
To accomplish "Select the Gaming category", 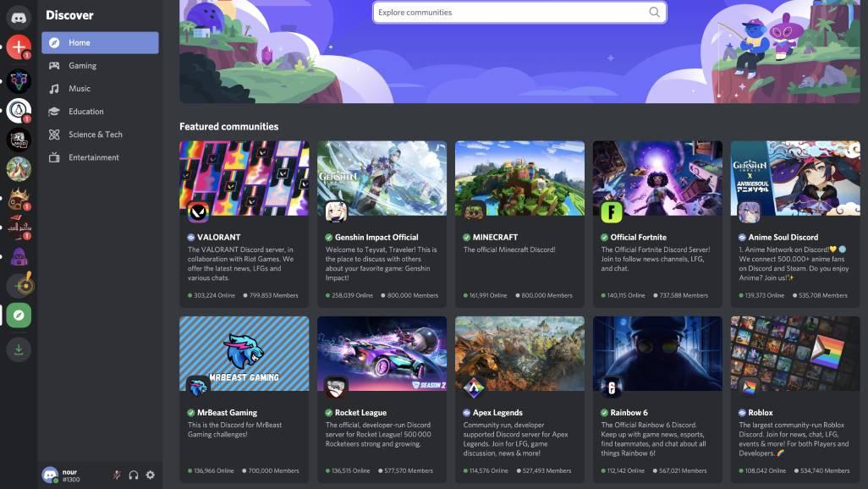I will 100,65.
